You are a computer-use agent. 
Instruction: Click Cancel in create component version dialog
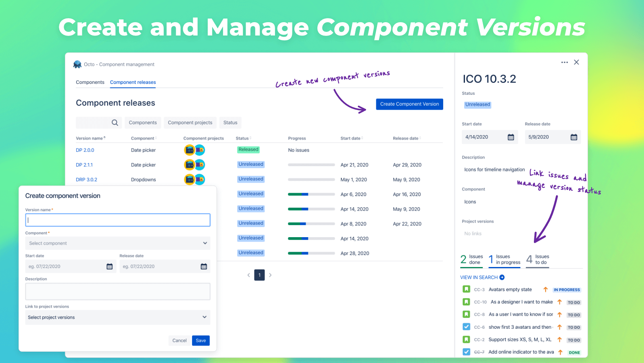click(179, 340)
